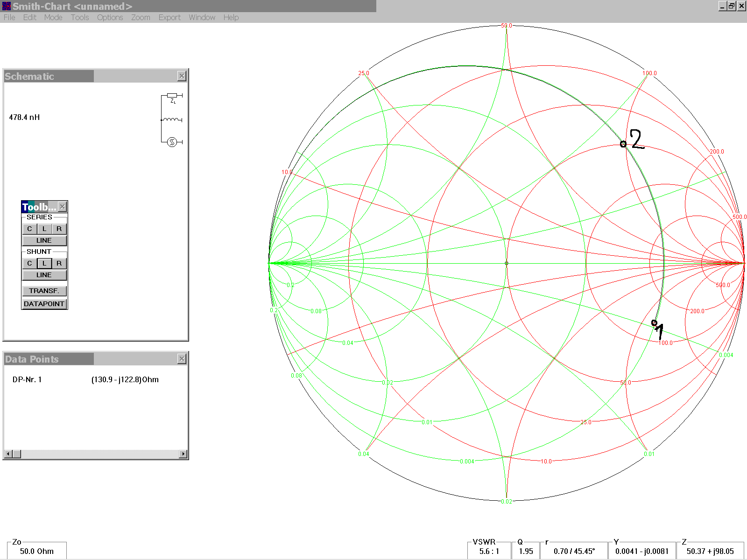Click the TRANSF. button
The height and width of the screenshot is (560, 747).
point(44,291)
